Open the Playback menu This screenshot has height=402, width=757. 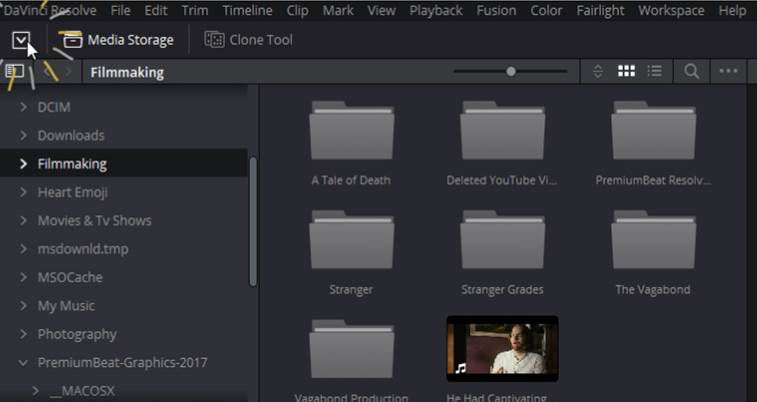click(x=436, y=10)
